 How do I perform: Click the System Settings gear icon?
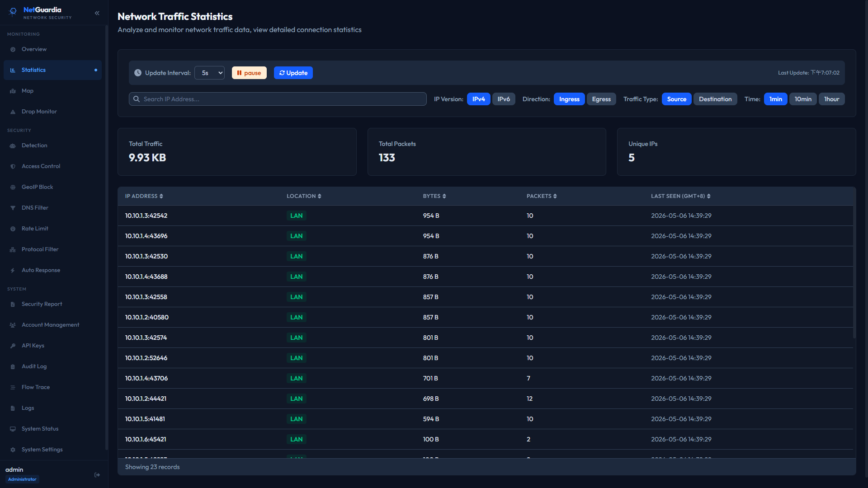(13, 450)
